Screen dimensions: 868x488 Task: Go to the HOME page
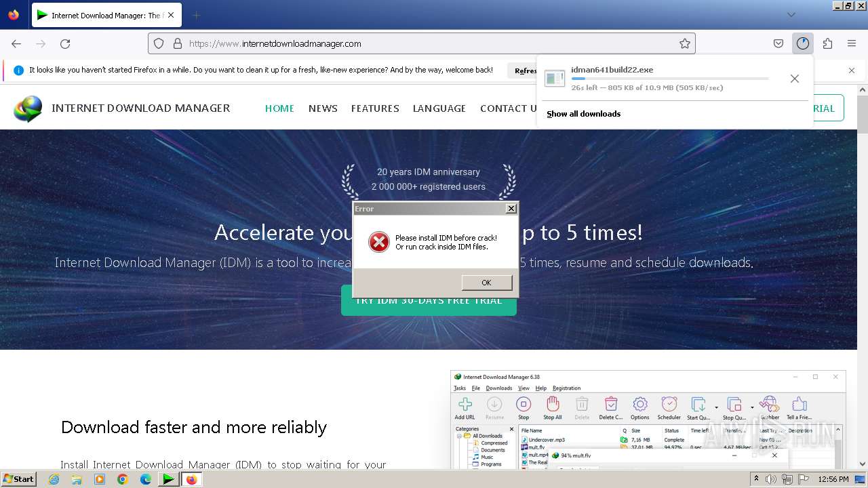point(279,108)
